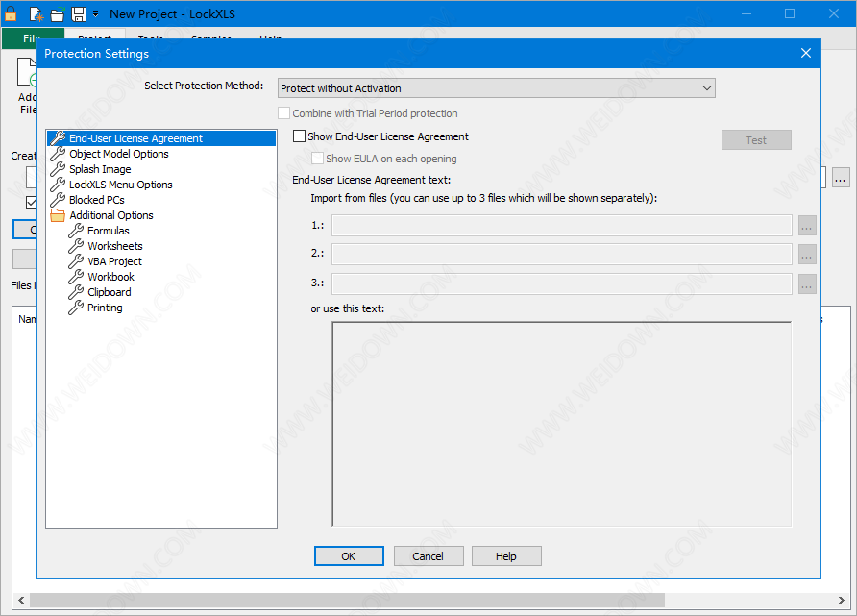Open the quick access toolbar customize arrow
The width and height of the screenshot is (857, 616).
point(96,14)
